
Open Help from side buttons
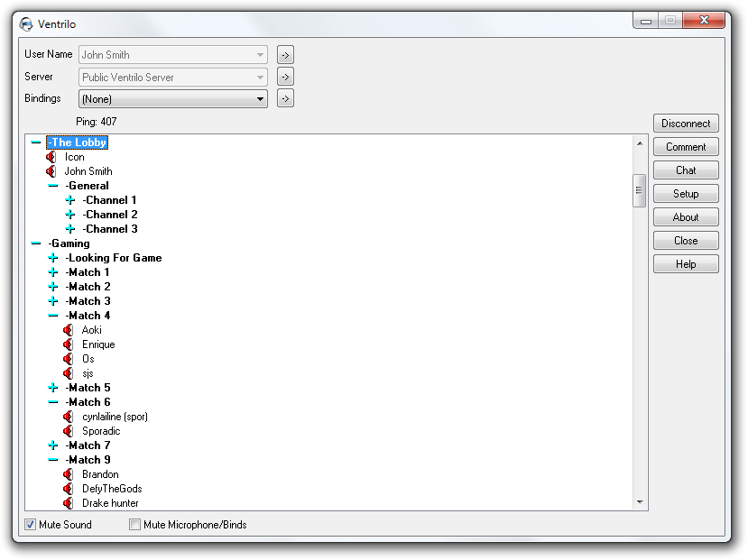686,264
